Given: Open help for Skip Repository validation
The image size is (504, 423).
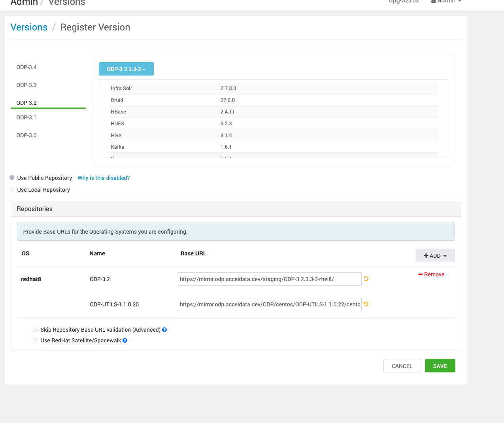Looking at the screenshot, I should tap(164, 330).
